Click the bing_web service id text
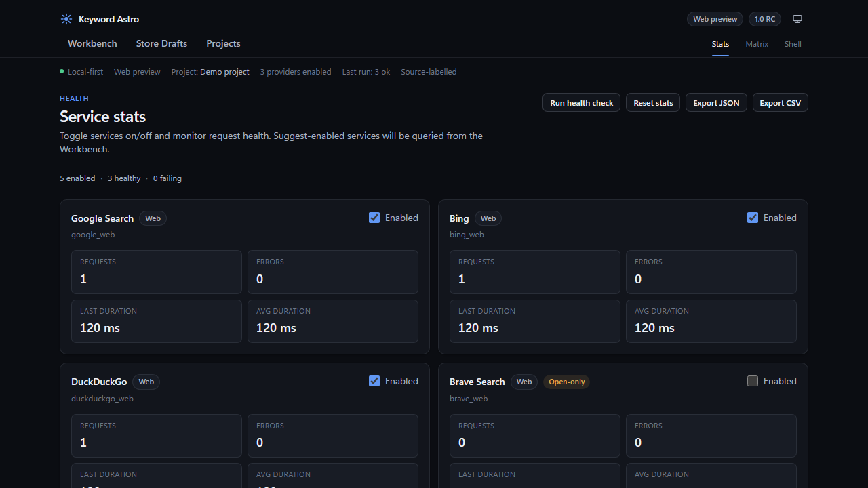Screen dimensions: 868x488 467,235
